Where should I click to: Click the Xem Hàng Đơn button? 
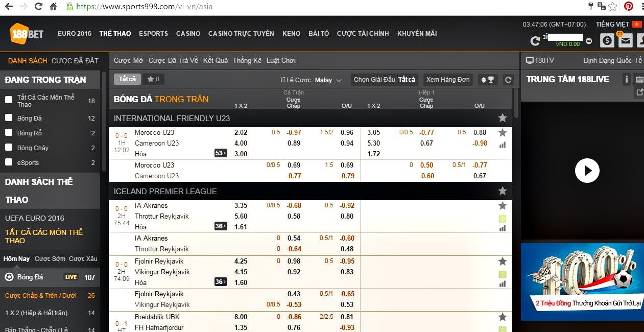(x=447, y=80)
